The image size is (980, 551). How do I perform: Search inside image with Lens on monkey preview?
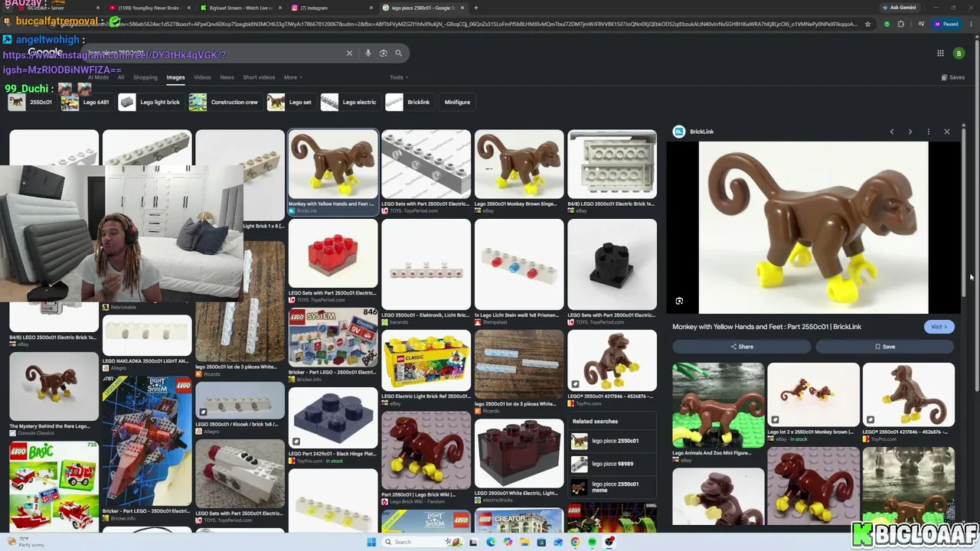(x=679, y=302)
